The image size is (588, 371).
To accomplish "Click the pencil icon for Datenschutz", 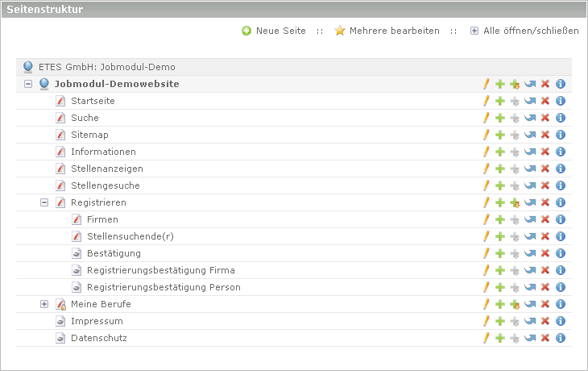I will click(487, 338).
